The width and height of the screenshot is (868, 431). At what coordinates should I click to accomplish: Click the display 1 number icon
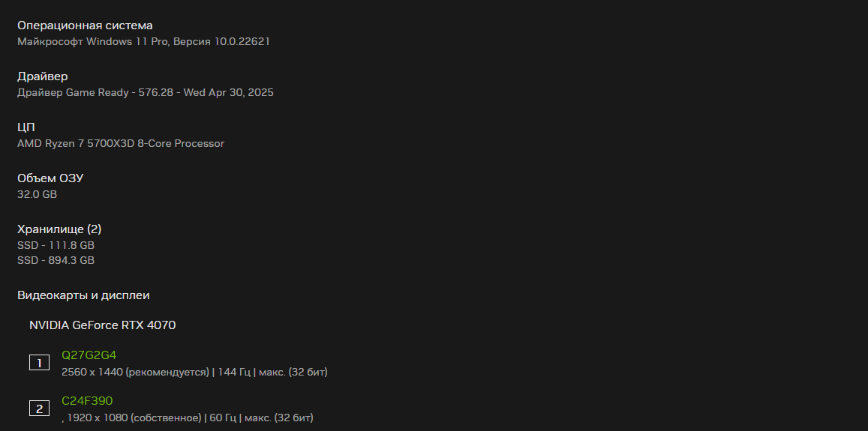click(39, 364)
